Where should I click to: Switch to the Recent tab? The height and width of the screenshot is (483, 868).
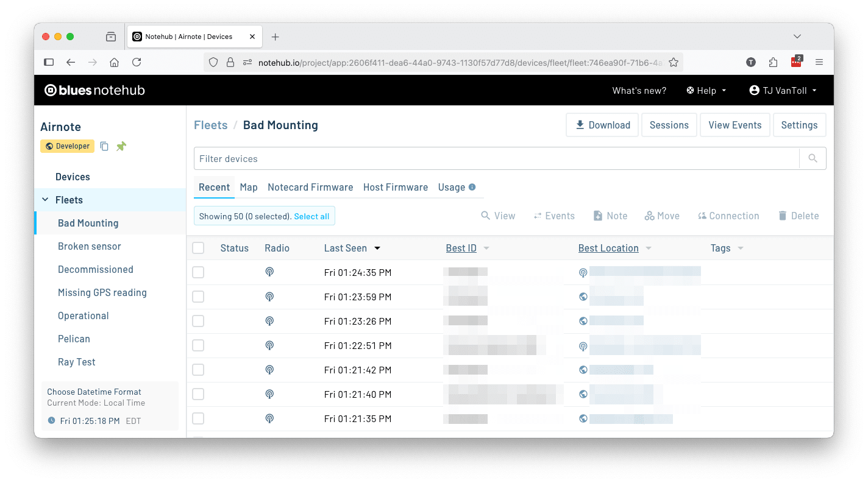point(215,187)
